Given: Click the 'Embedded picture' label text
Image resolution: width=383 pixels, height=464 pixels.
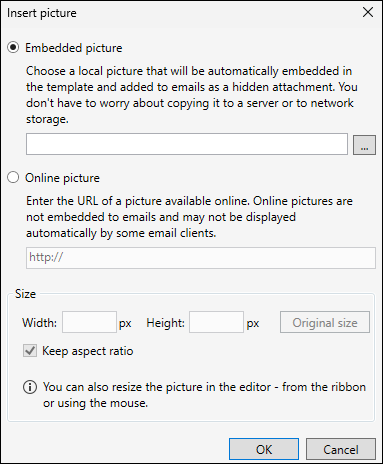Looking at the screenshot, I should pyautogui.click(x=74, y=48).
